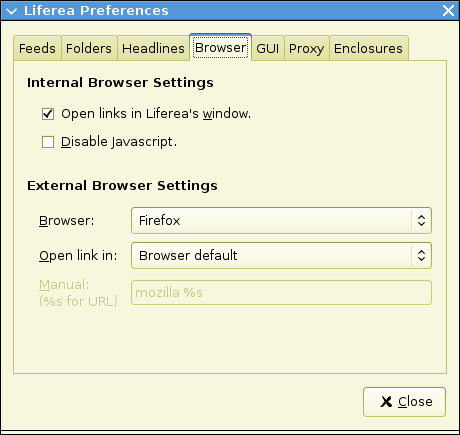Expand the Open link in dropdown
Screen dimensions: 460x435
[281, 255]
